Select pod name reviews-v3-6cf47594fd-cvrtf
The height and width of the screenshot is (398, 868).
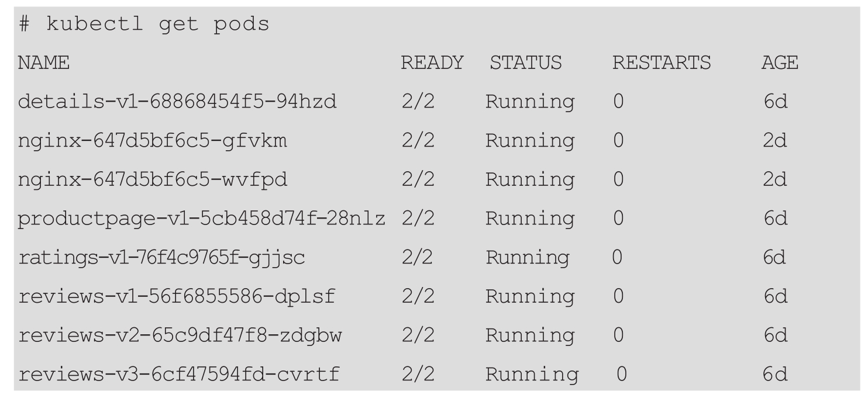pyautogui.click(x=177, y=374)
